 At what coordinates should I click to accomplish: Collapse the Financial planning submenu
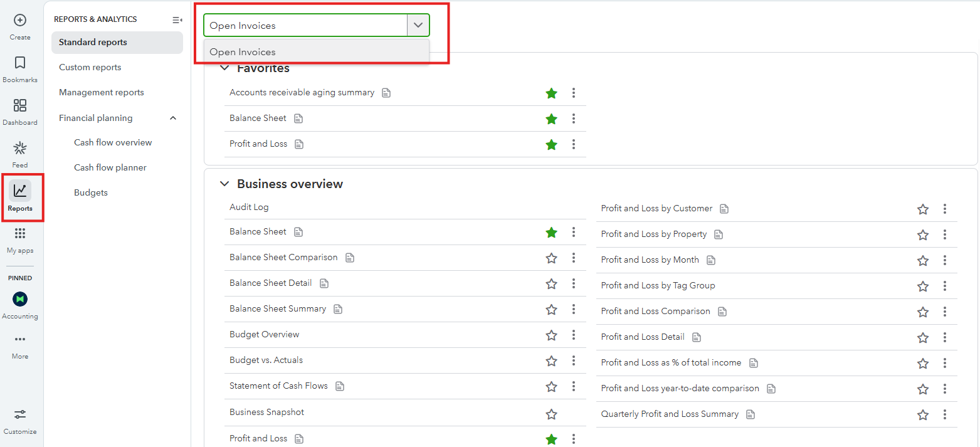174,118
